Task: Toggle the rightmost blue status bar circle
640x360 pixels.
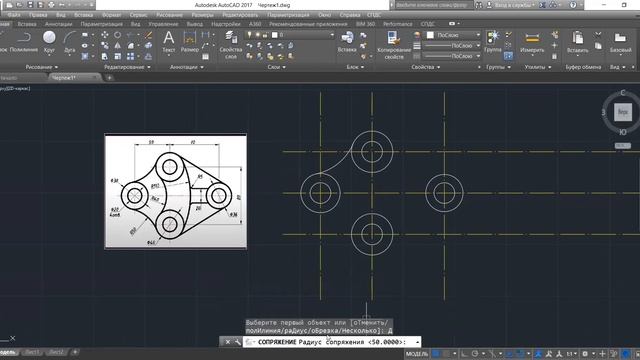Action: [x=626, y=353]
